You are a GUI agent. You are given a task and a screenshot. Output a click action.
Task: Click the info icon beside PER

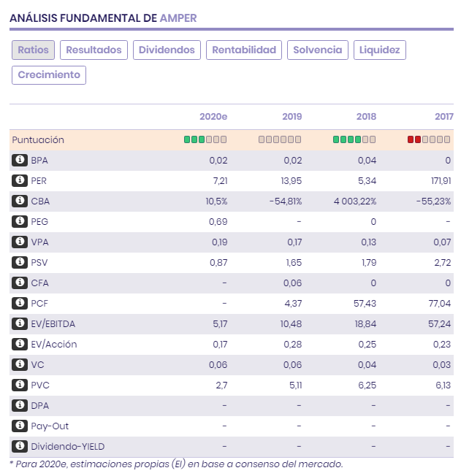coord(20,180)
